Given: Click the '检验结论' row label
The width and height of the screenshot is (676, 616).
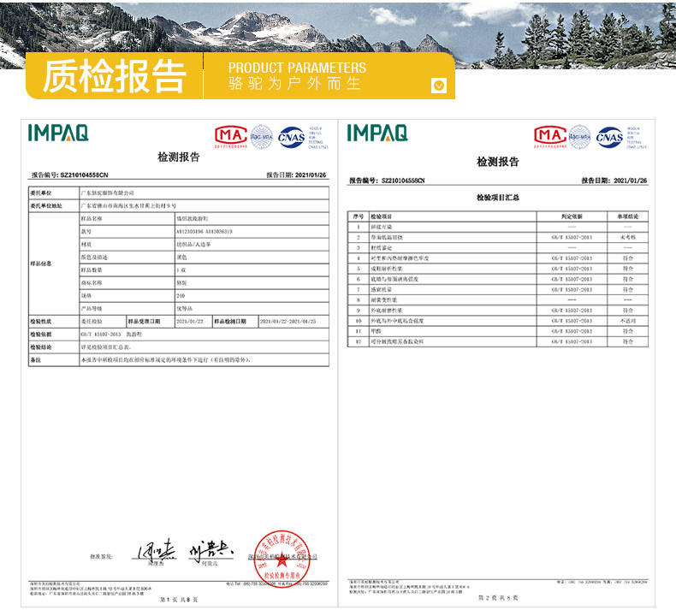Looking at the screenshot, I should pyautogui.click(x=41, y=347).
